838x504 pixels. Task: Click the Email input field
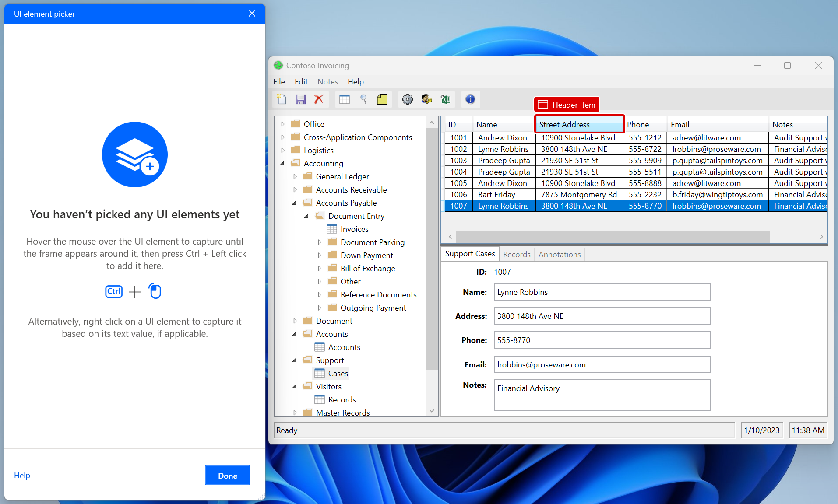(602, 364)
